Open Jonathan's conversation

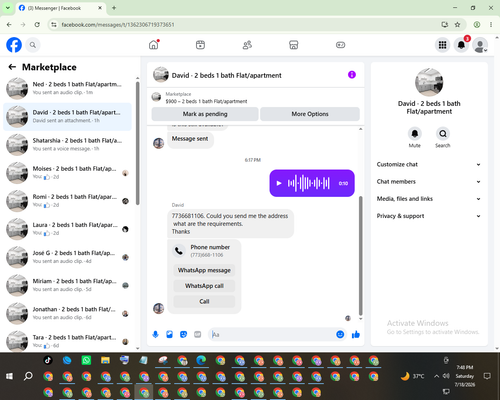[67, 313]
